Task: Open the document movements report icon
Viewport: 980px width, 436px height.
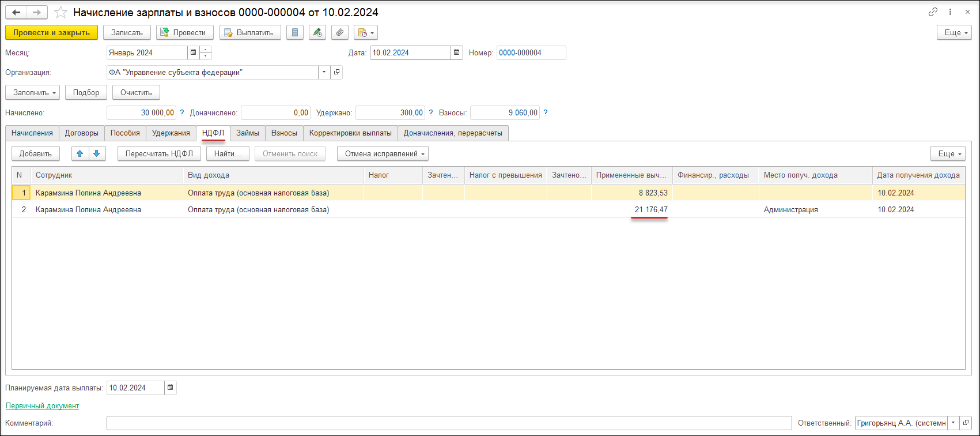Action: [295, 32]
